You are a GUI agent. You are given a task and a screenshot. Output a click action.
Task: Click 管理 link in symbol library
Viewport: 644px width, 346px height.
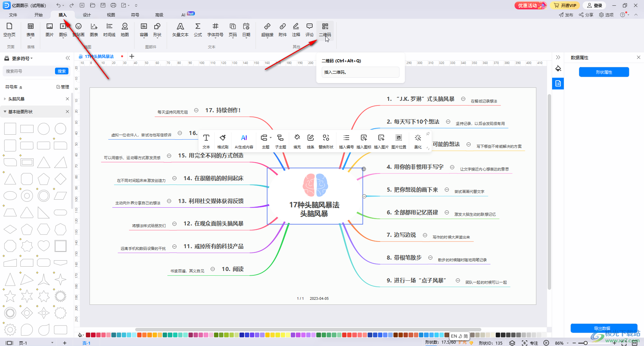63,87
